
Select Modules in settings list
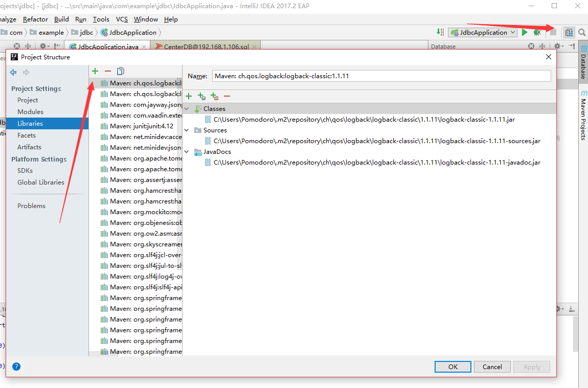(30, 112)
